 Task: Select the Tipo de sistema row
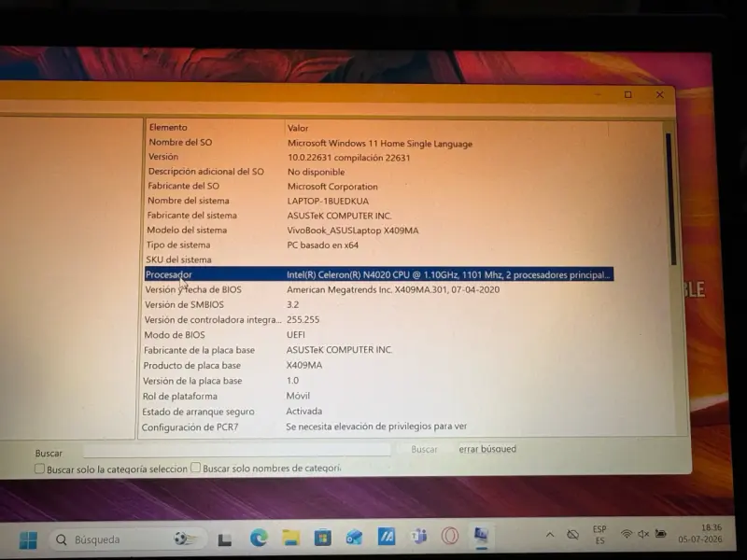[x=379, y=245]
